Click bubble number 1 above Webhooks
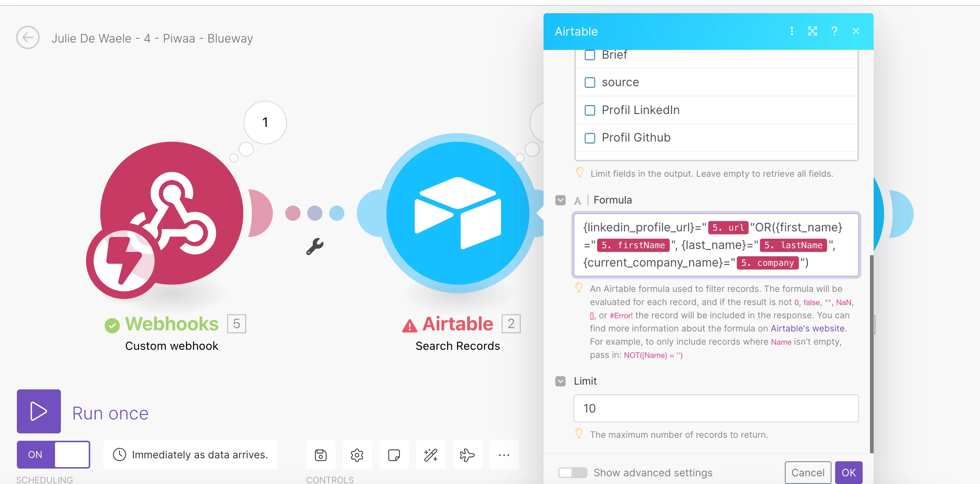This screenshot has height=484, width=980. click(265, 122)
